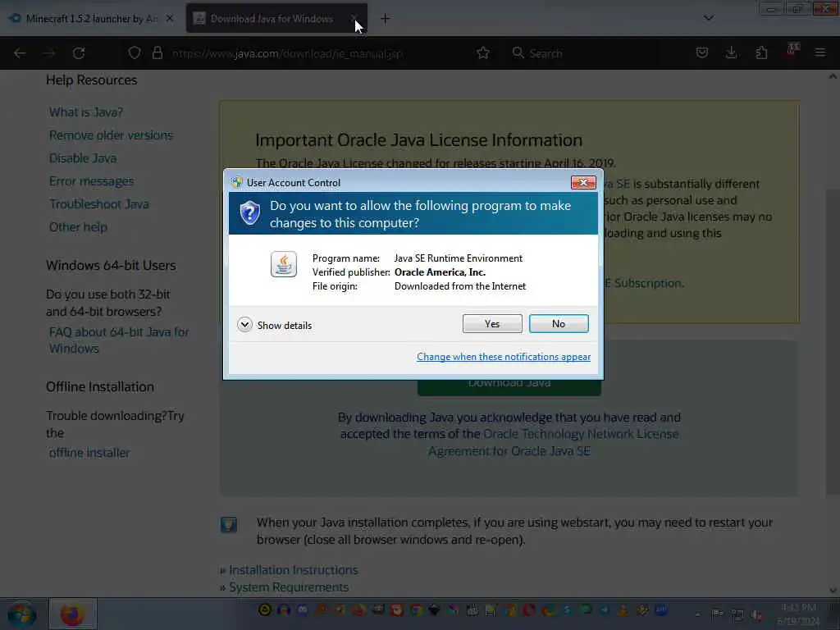Image resolution: width=840 pixels, height=630 pixels.
Task: Click page scrollbar down arrow
Action: 833,591
